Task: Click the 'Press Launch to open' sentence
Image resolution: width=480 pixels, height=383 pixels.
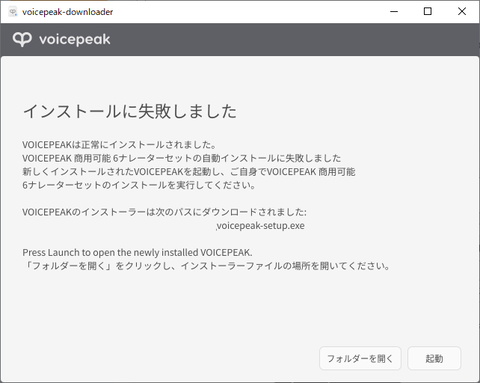Action: [137, 253]
